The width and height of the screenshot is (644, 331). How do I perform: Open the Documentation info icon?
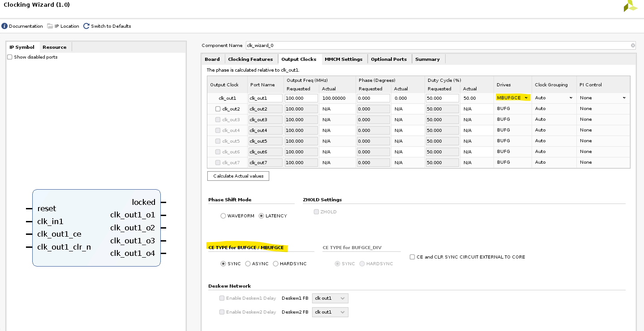(x=4, y=26)
